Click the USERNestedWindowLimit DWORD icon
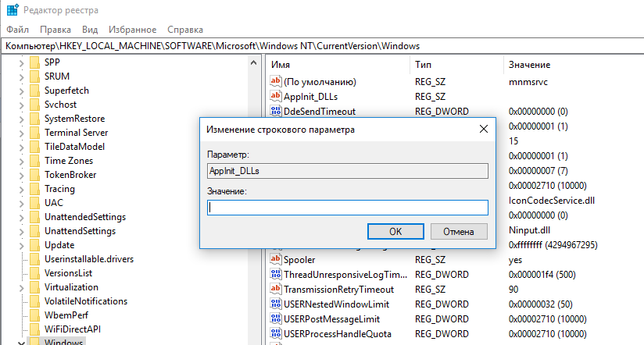644x345 pixels. click(x=275, y=304)
